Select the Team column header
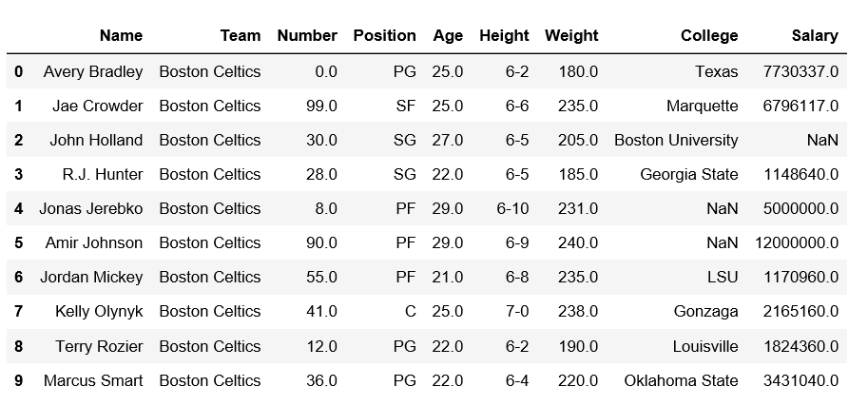 241,35
